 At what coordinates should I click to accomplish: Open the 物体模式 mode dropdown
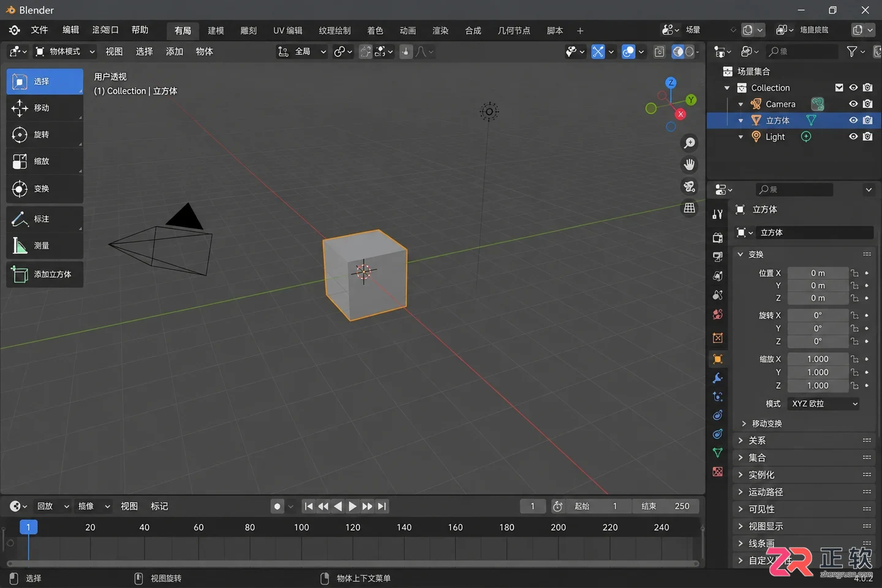tap(65, 52)
